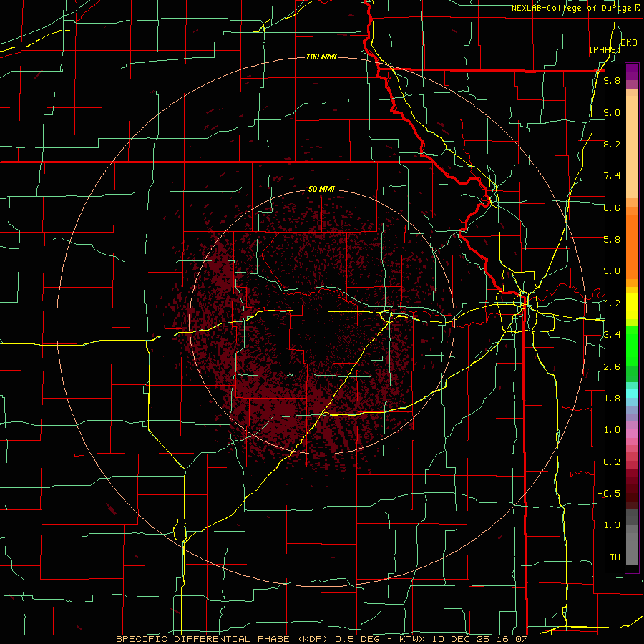Click the large orange segment of the color bar
Viewport: 644px width, 644px height.
tap(632, 247)
